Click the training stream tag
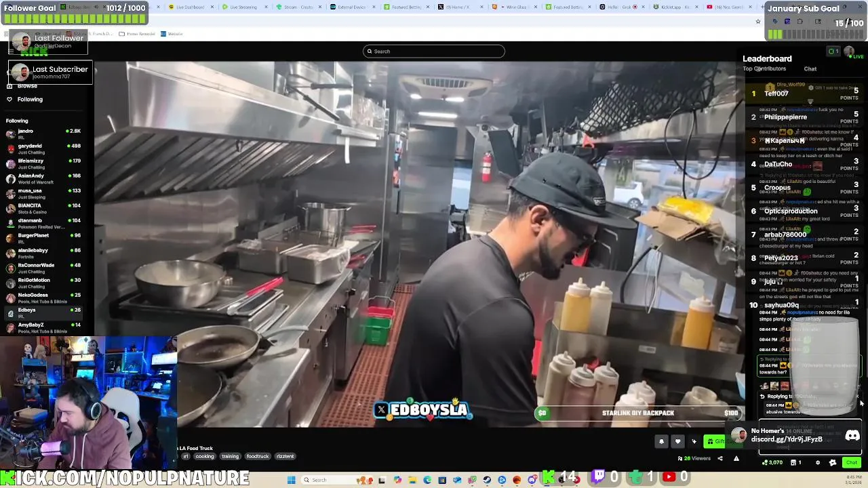Viewport: 868px width, 488px height. click(x=230, y=457)
